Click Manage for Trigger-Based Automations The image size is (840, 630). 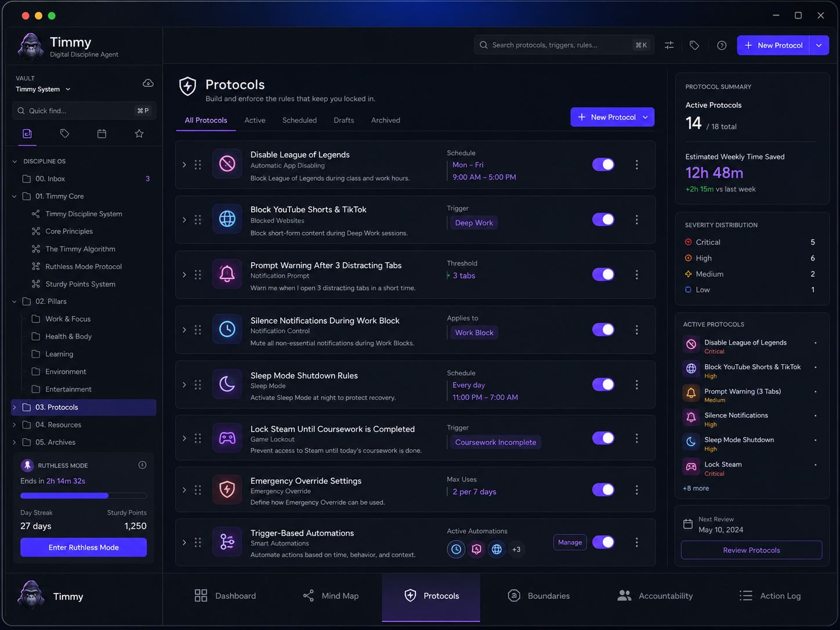tap(570, 542)
